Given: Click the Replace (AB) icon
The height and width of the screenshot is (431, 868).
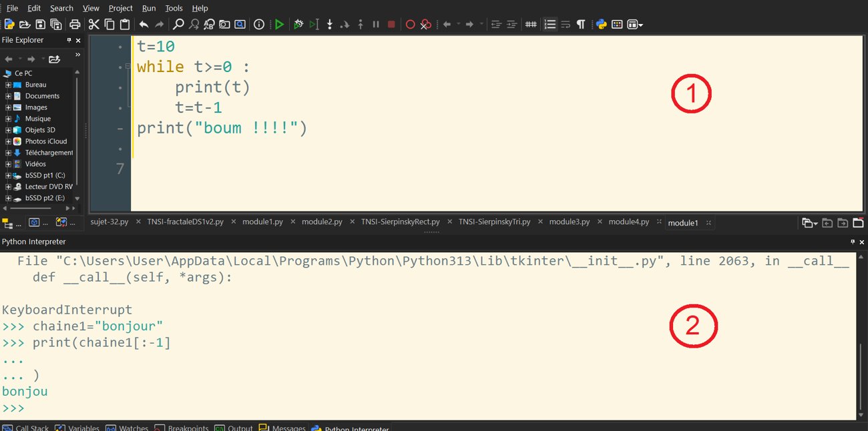Looking at the screenshot, I should [209, 24].
